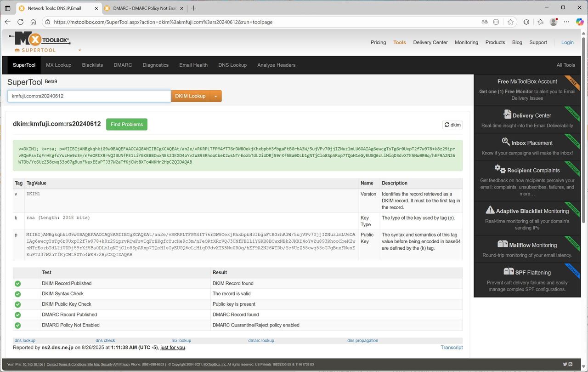Open the Delivery Center top menu item
This screenshot has width=588, height=372.
[430, 42]
